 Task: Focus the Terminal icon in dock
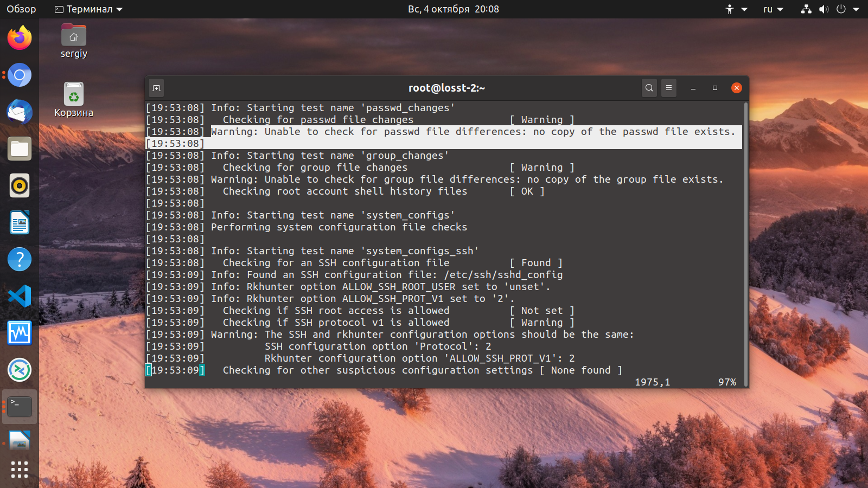(x=20, y=407)
